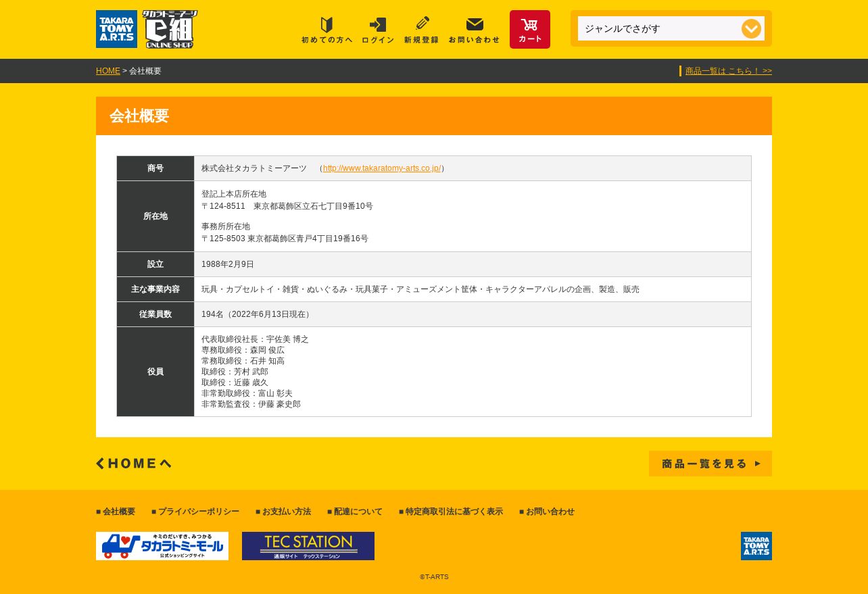Click 会社概要 in the breadcrumb

(x=145, y=71)
